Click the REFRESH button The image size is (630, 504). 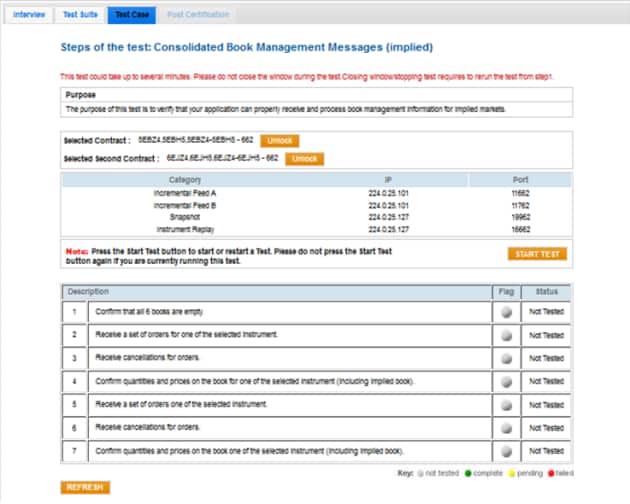coord(84,487)
